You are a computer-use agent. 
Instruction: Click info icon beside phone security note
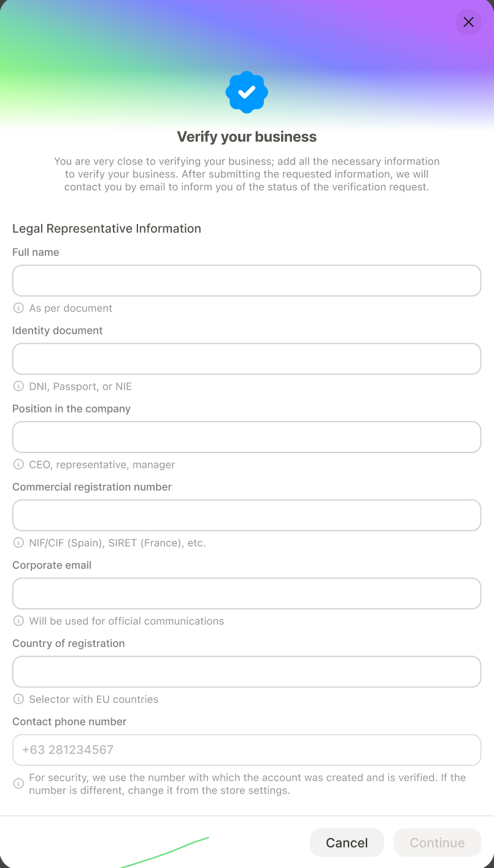pyautogui.click(x=18, y=784)
